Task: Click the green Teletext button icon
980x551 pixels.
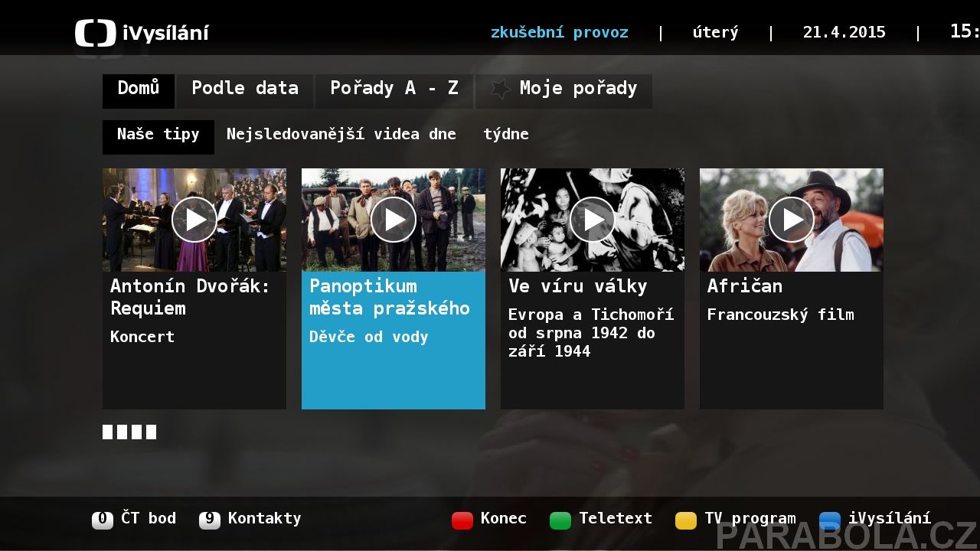Action: tap(560, 520)
